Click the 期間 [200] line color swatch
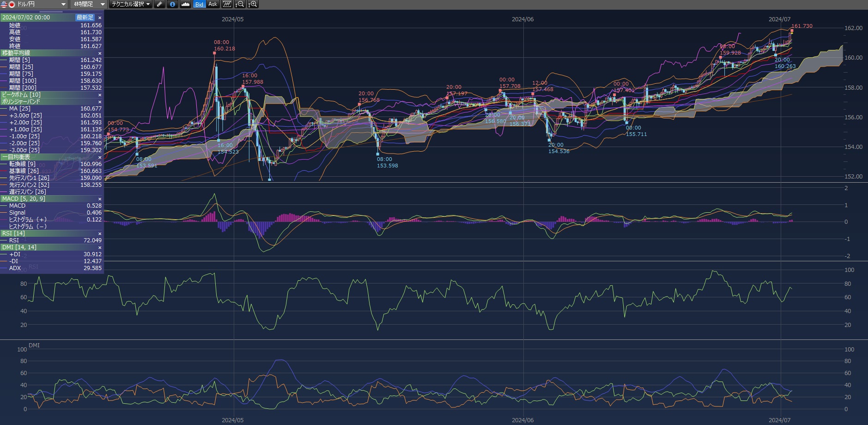Viewport: 868px width, 425px height. click(4, 88)
